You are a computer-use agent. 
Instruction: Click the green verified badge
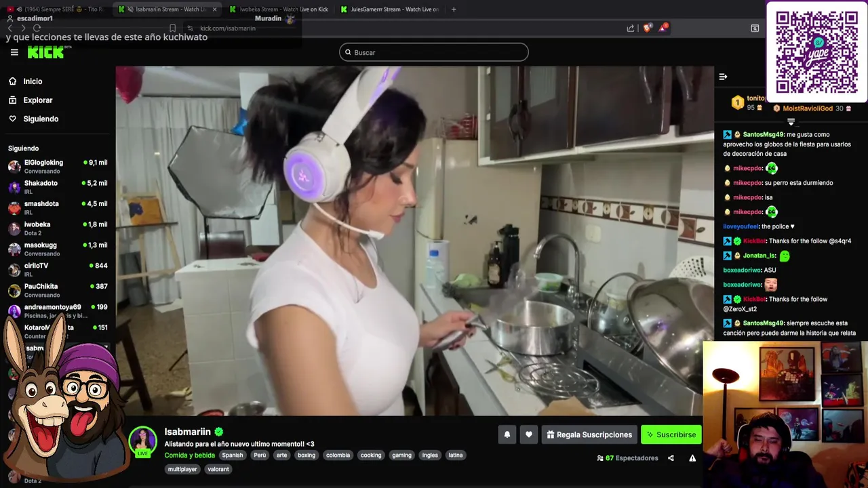219,432
